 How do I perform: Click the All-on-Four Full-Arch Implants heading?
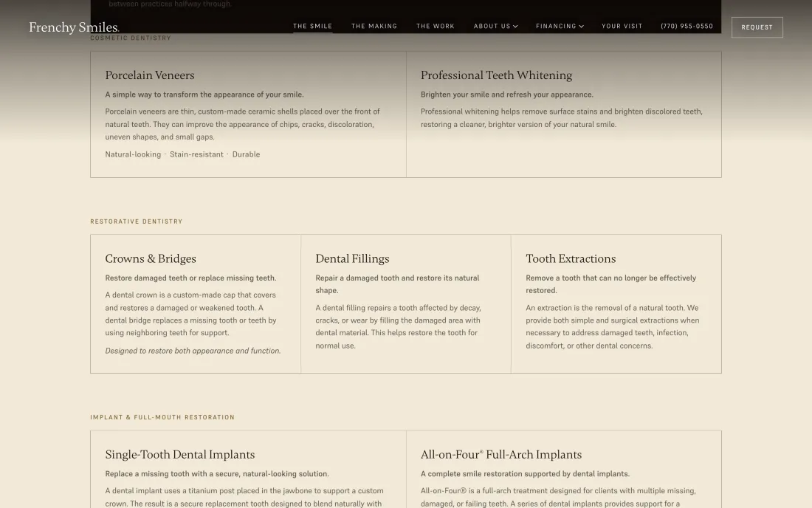click(500, 454)
